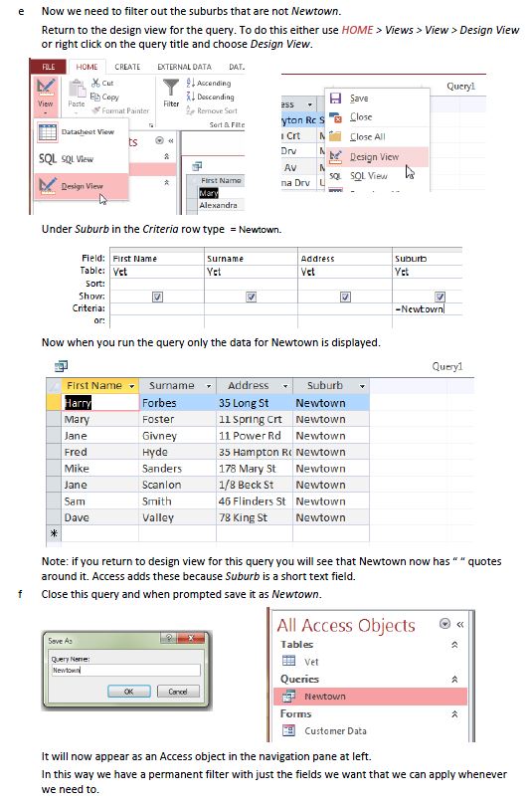Click the Query1 results tab icon
The height and width of the screenshot is (802, 532).
coord(61,366)
